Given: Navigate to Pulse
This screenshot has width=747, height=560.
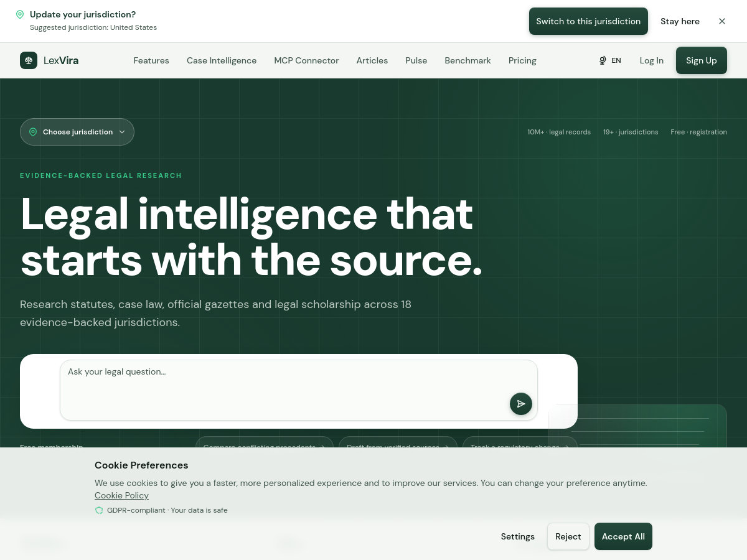Looking at the screenshot, I should pos(416,60).
